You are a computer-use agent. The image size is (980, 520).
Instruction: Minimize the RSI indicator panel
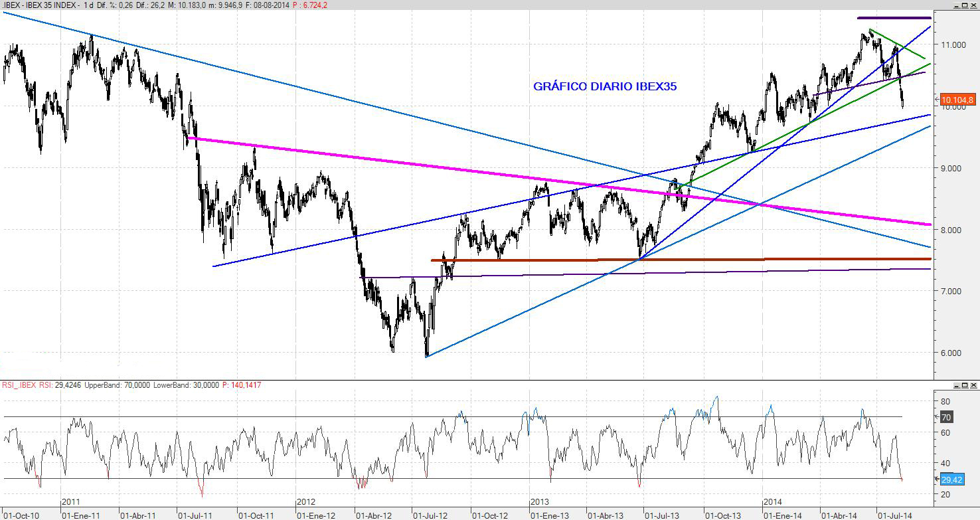pyautogui.click(x=955, y=385)
